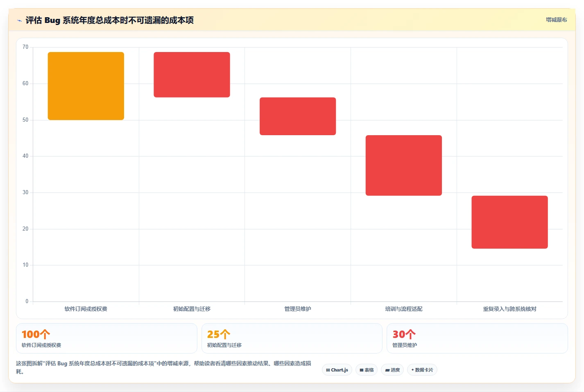Image resolution: width=584 pixels, height=392 pixels.
Task: Click the orange 软件订阅或授权费 bar
Action: pyautogui.click(x=86, y=86)
